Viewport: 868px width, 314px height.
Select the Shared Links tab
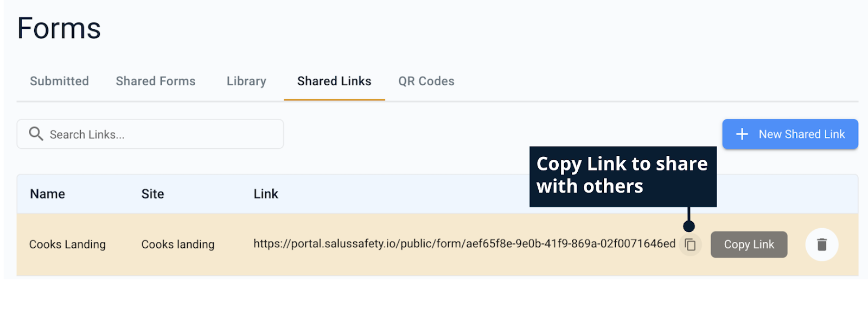point(334,81)
